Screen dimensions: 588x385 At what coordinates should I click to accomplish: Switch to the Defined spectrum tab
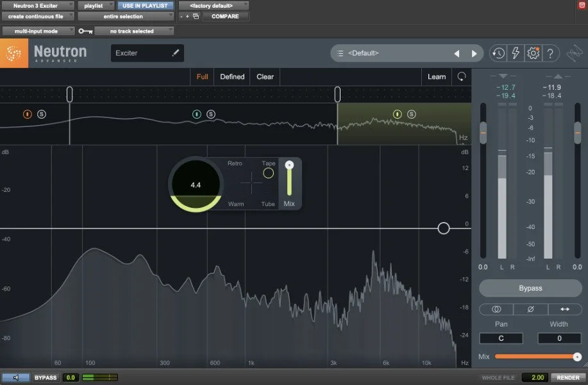click(232, 76)
